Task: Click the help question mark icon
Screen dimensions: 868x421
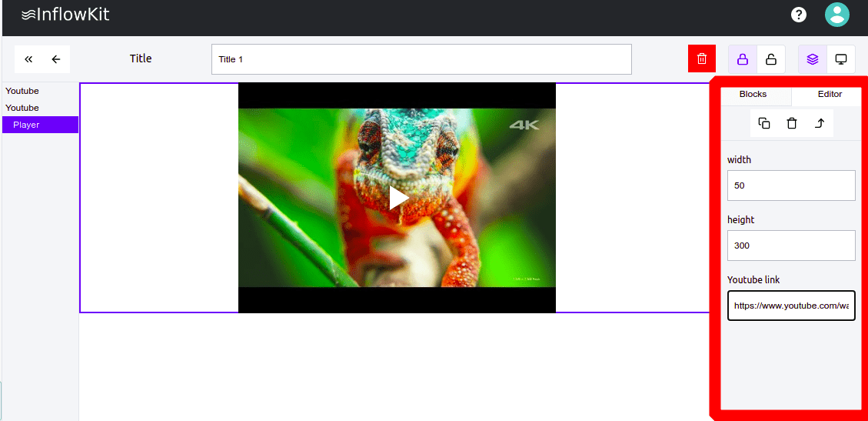Action: pos(799,15)
